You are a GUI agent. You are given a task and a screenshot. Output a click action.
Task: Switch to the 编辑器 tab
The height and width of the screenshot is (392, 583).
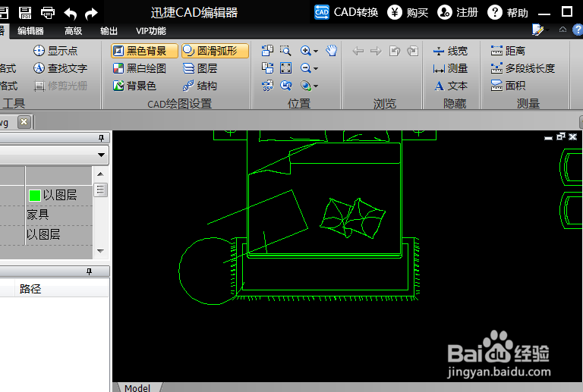coord(30,31)
